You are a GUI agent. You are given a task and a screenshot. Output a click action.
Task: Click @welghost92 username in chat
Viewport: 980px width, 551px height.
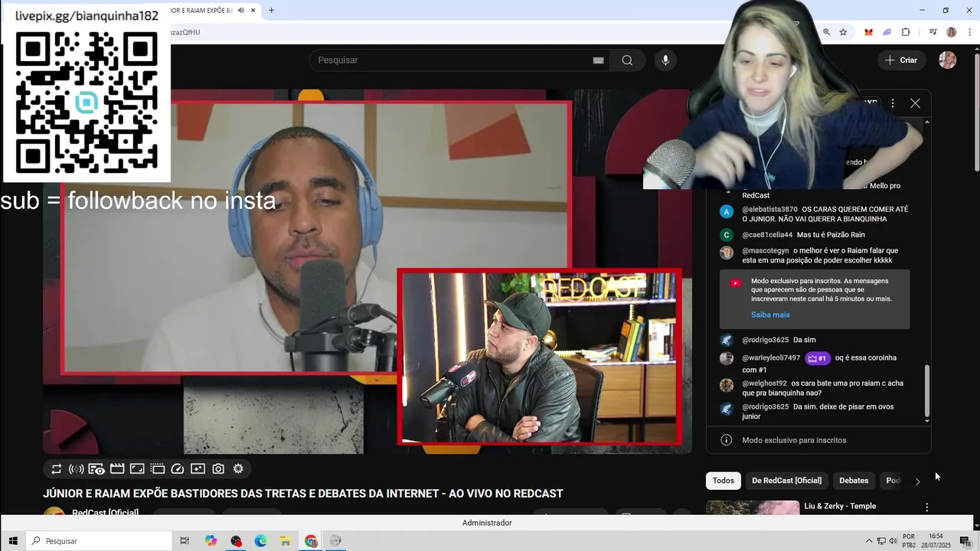pyautogui.click(x=764, y=383)
